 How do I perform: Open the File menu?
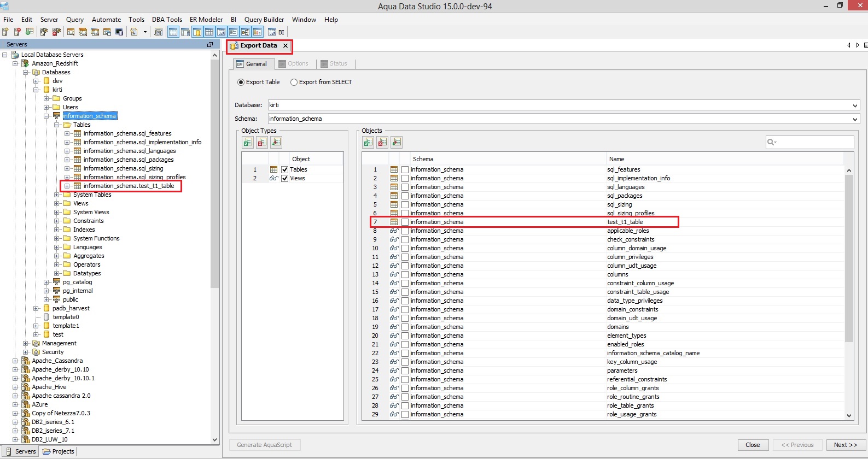tap(8, 19)
